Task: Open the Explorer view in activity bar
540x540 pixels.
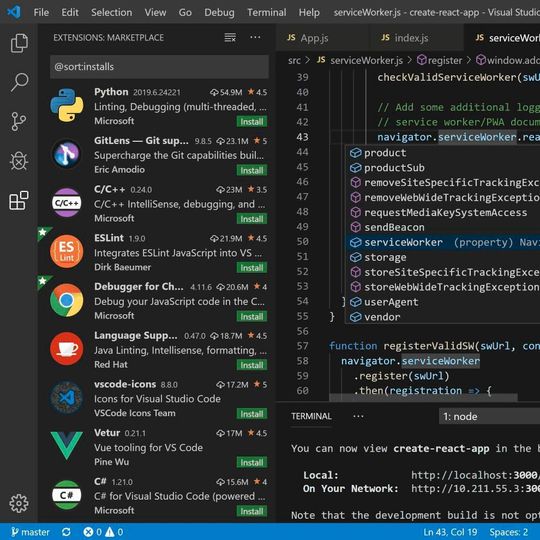Action: (19, 43)
